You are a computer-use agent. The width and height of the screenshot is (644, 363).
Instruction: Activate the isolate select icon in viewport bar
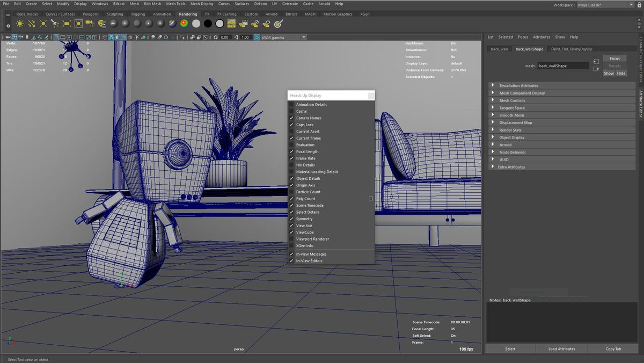click(184, 37)
